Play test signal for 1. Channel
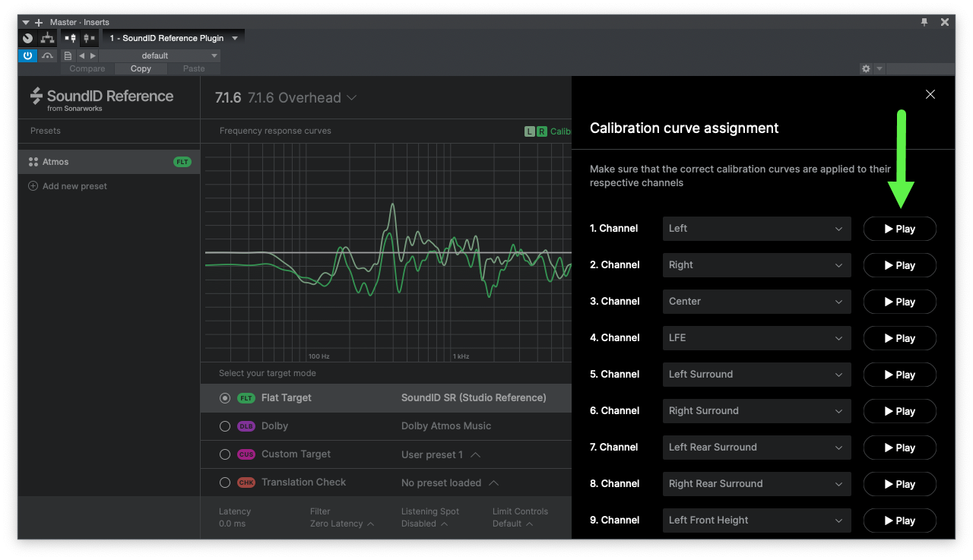This screenshot has width=973, height=560. coord(899,229)
